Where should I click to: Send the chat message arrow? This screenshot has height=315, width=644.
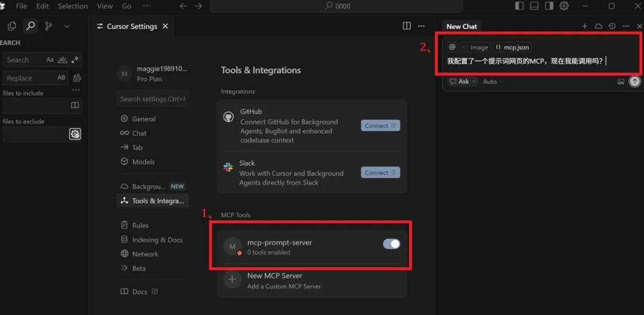point(635,81)
